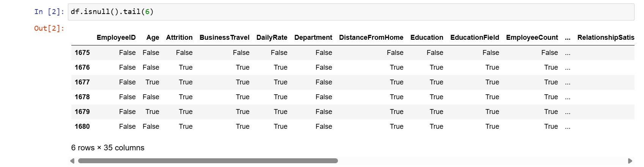Click the DistanceFromHome column header
Viewport: 644px width, 167px height.
point(371,37)
